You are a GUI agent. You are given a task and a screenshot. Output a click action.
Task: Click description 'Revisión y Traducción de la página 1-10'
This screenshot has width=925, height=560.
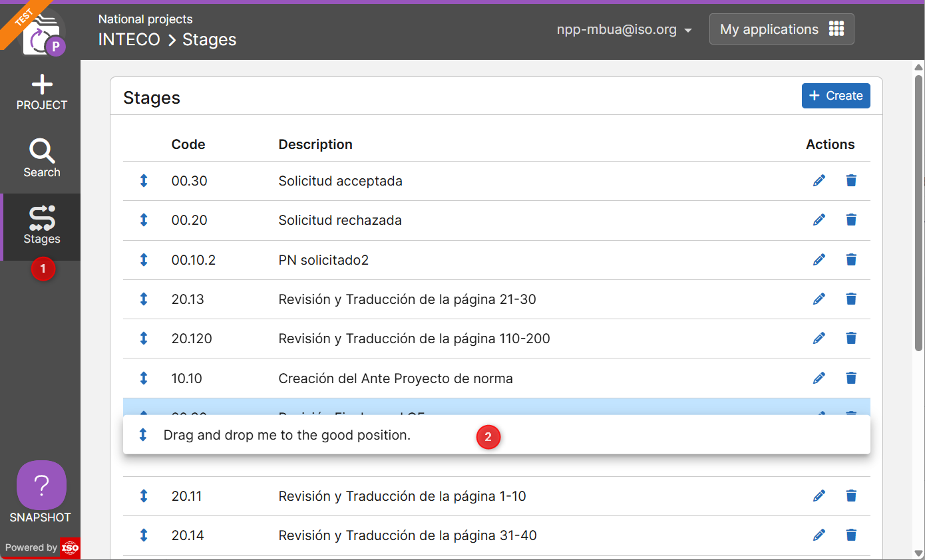pos(402,496)
